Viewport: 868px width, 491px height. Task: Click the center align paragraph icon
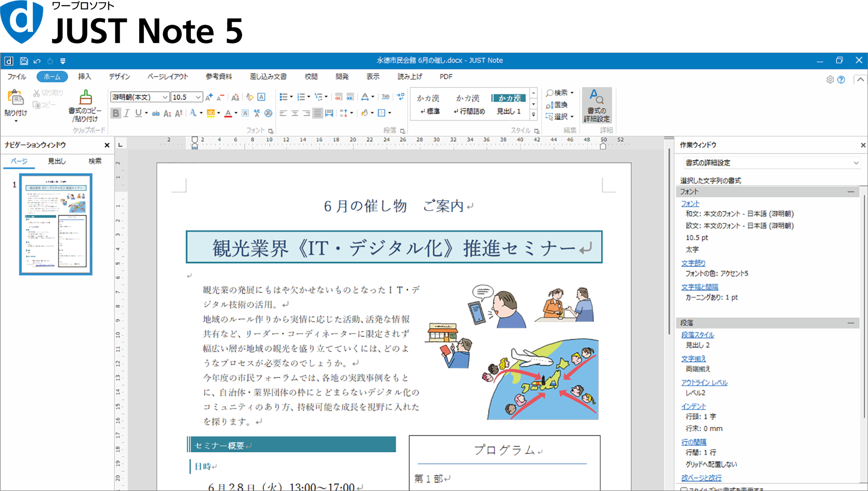point(295,114)
